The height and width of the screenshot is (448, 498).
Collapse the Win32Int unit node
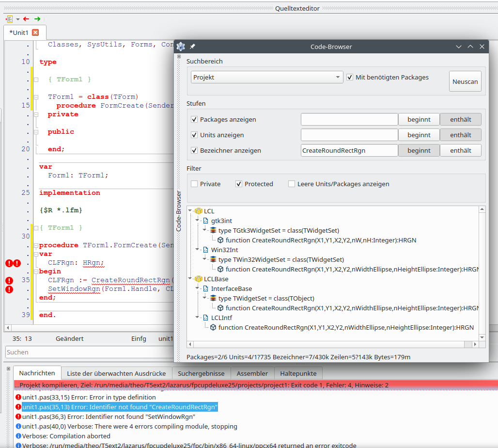click(x=197, y=249)
